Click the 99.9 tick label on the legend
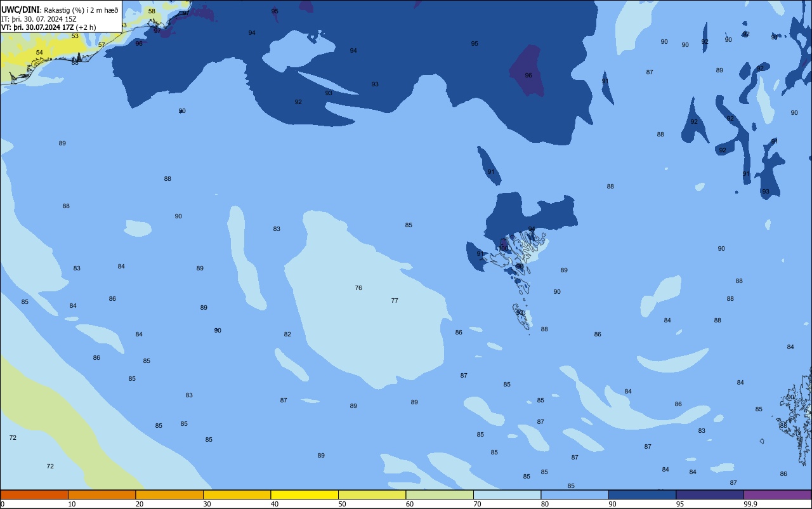The width and height of the screenshot is (812, 509). 750,504
